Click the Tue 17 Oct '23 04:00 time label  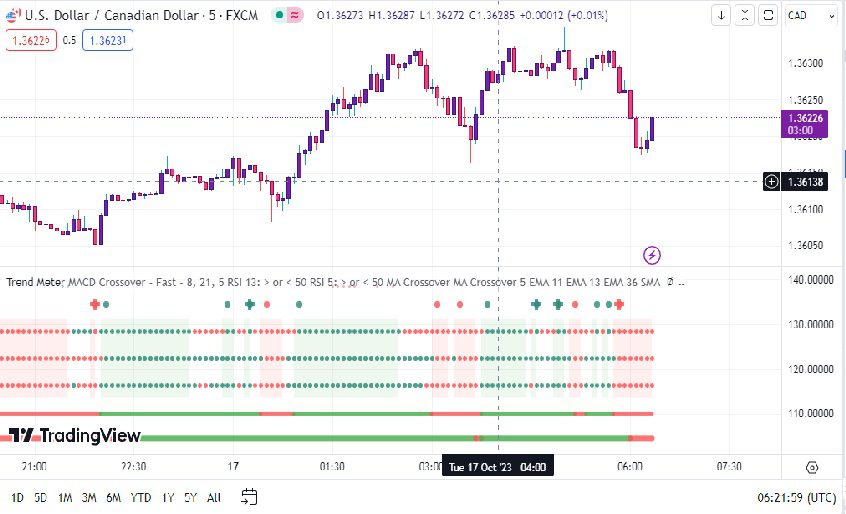pyautogui.click(x=497, y=467)
